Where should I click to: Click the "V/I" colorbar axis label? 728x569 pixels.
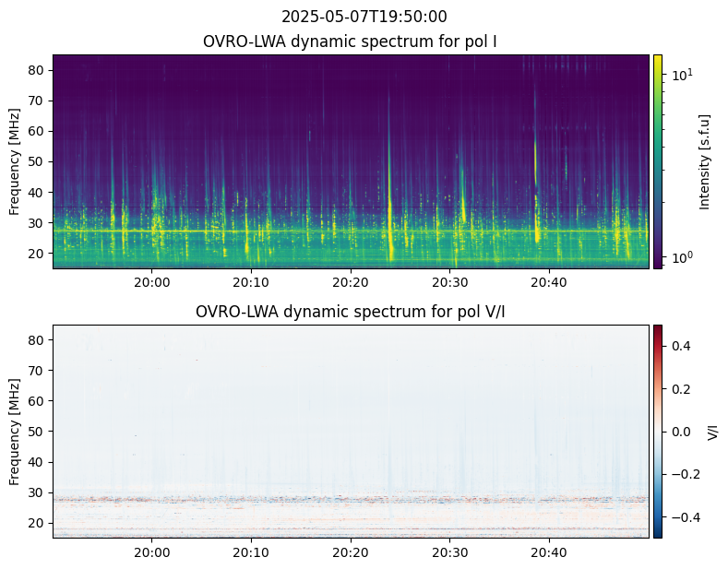pyautogui.click(x=712, y=431)
